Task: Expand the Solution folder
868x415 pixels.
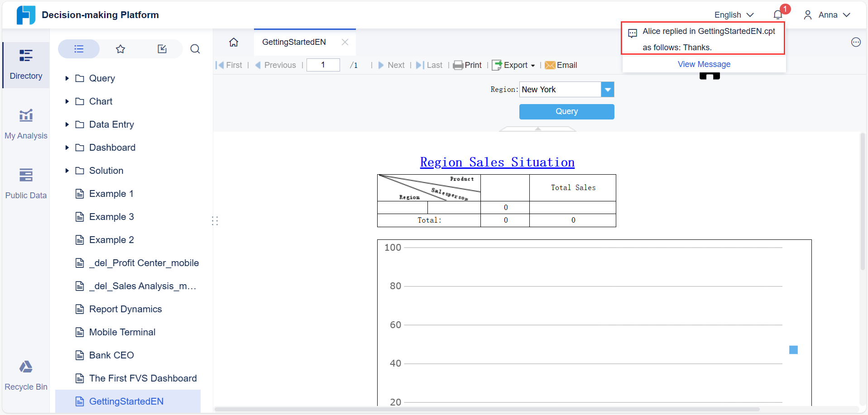Action: [x=67, y=171]
